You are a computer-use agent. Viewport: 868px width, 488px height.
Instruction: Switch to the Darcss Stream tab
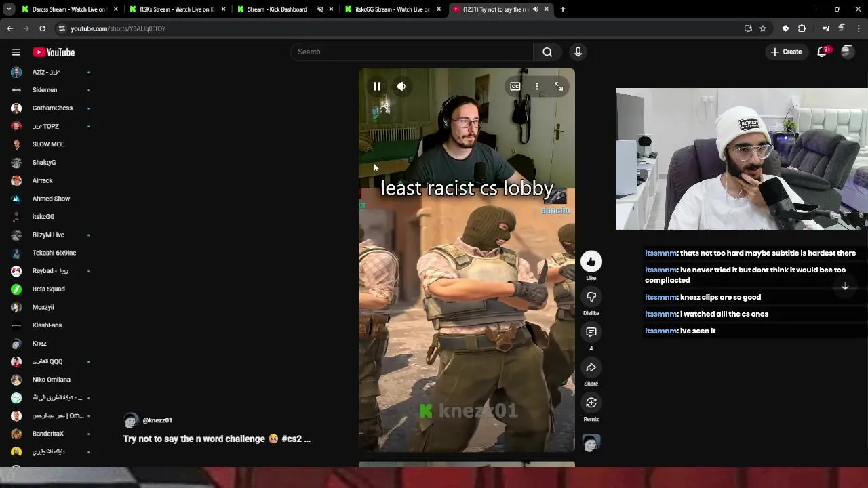(69, 9)
